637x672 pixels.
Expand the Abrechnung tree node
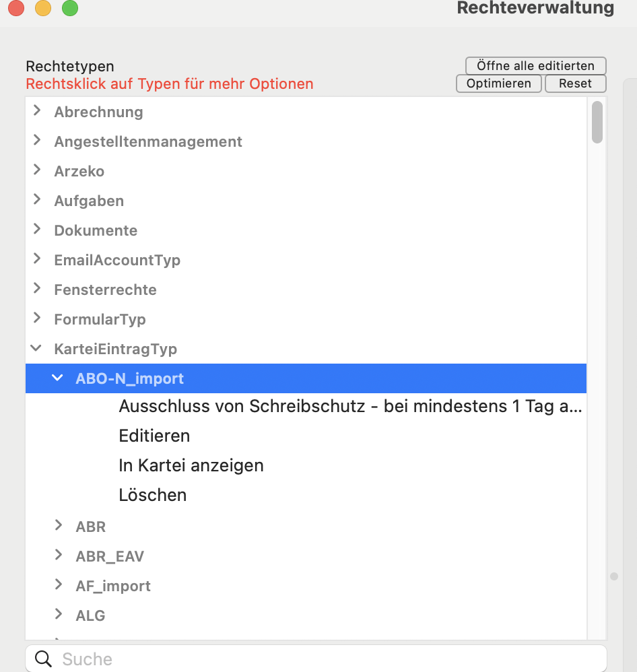point(37,110)
